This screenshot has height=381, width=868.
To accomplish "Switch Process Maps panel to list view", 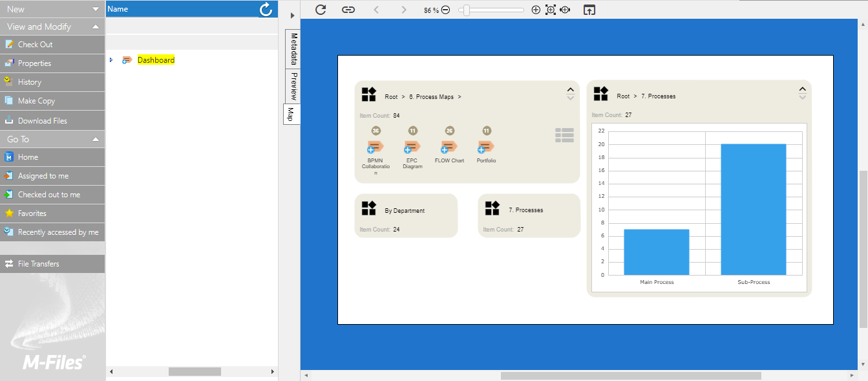I will [564, 135].
